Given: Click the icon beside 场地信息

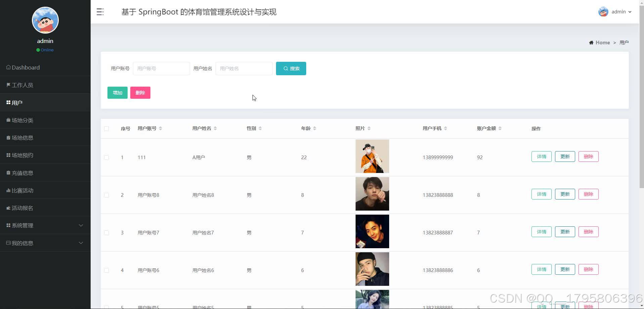Looking at the screenshot, I should [8, 138].
